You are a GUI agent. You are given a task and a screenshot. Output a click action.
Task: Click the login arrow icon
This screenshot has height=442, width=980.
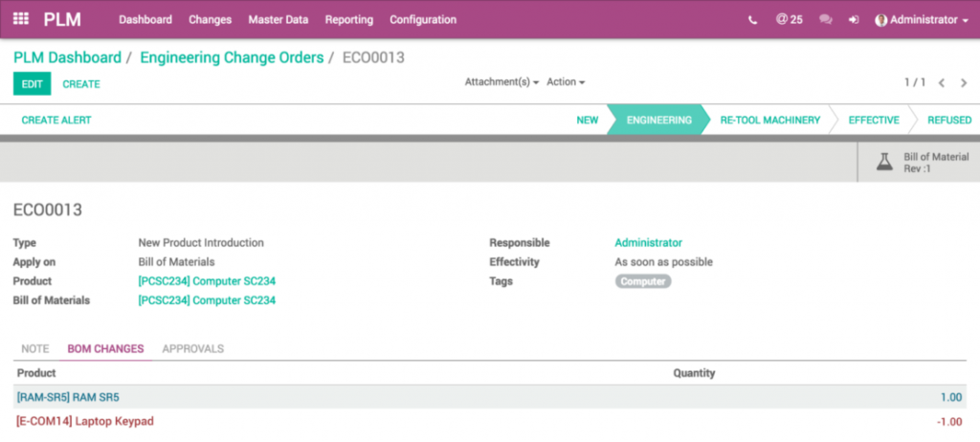click(x=853, y=20)
